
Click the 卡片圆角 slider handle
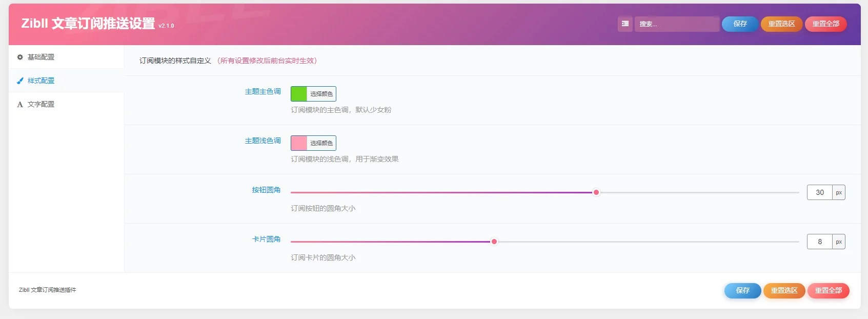pyautogui.click(x=494, y=242)
